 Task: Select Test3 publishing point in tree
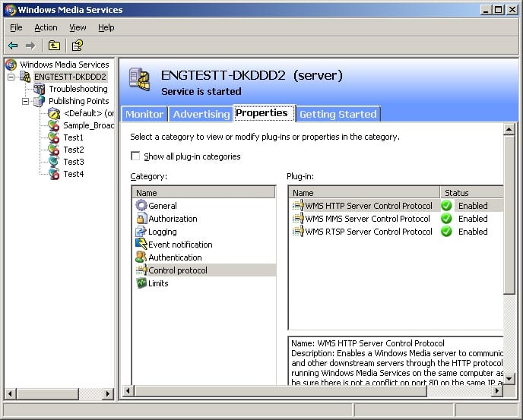click(73, 162)
